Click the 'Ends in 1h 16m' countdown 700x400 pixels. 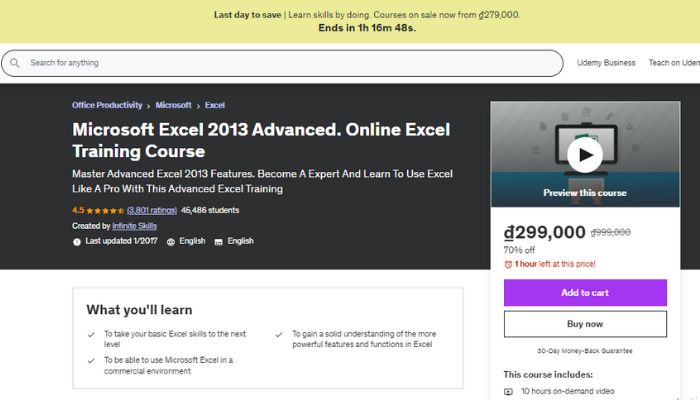coord(367,28)
